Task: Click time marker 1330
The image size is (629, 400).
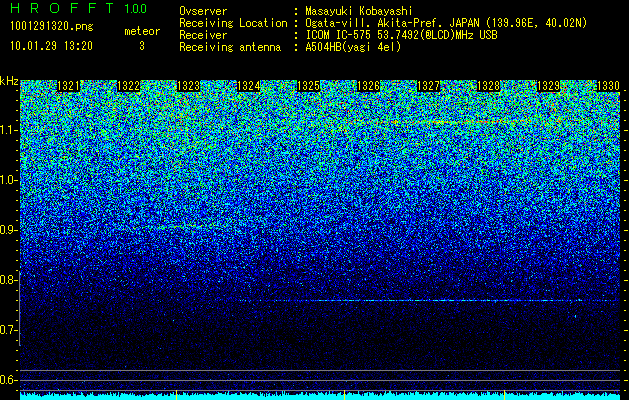Action: [609, 86]
